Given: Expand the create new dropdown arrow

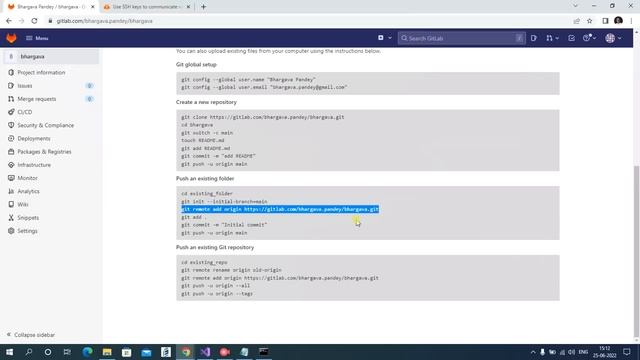Looking at the screenshot, I should [390, 38].
